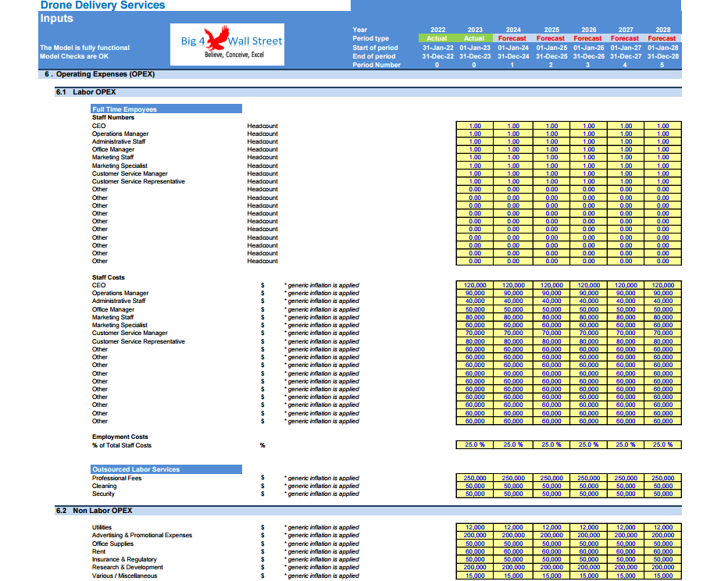Select Utilities cell for 2025

551,528
